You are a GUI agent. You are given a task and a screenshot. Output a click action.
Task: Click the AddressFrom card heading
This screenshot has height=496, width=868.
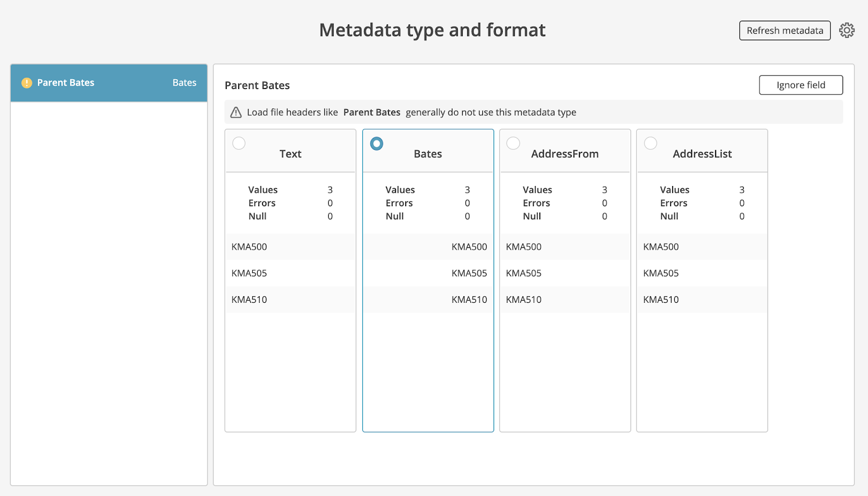[565, 154]
